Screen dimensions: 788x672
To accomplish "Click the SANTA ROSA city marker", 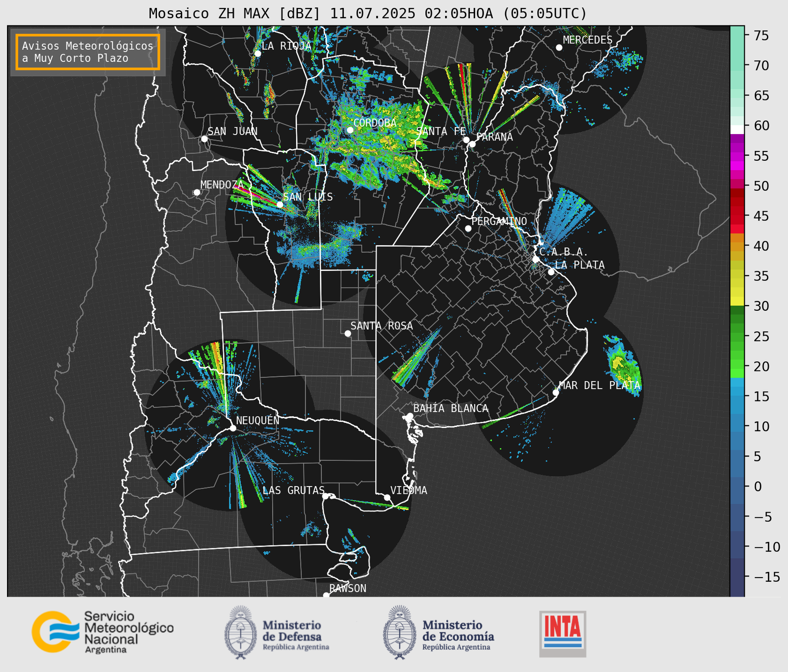I will (x=348, y=333).
